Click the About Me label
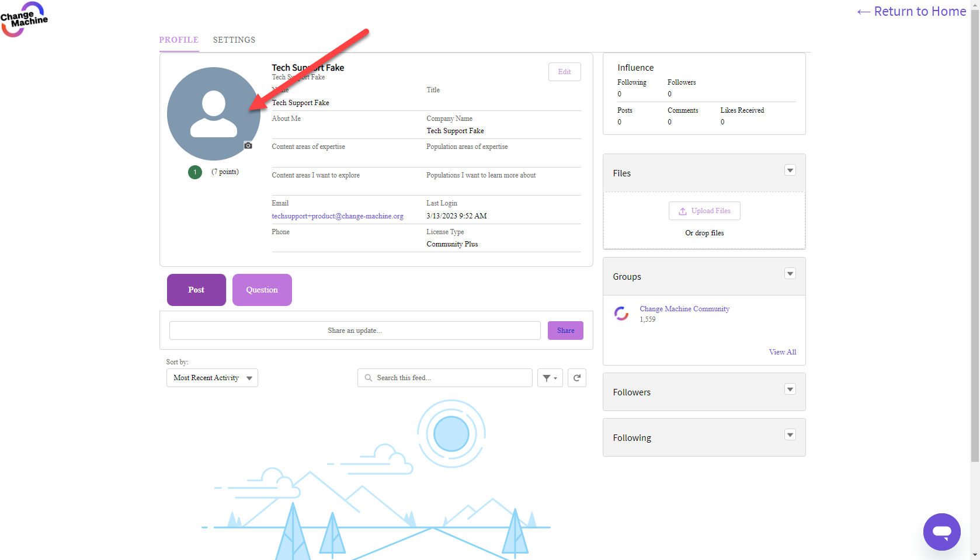Viewport: 980px width, 560px height. click(286, 119)
